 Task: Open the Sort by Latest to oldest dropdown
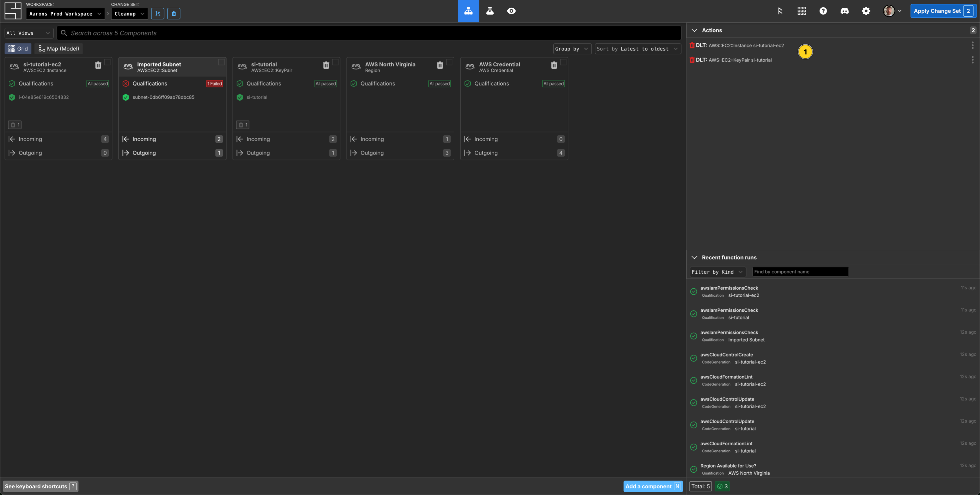pyautogui.click(x=638, y=49)
